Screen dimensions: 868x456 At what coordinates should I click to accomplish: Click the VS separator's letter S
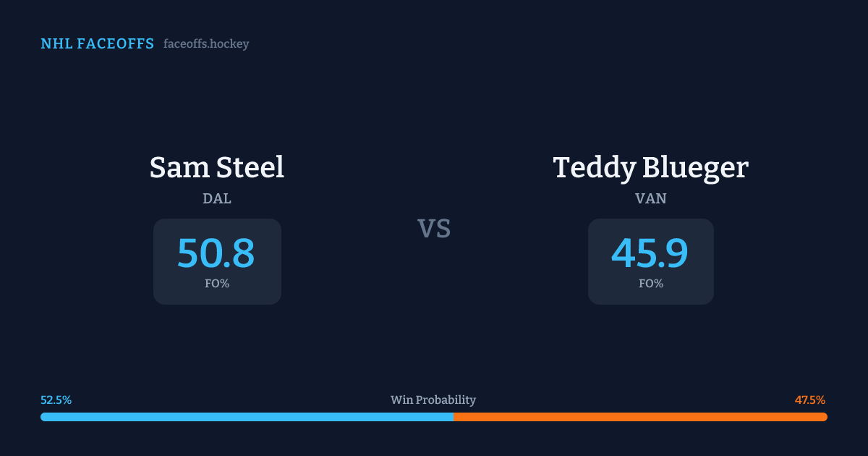coord(443,229)
